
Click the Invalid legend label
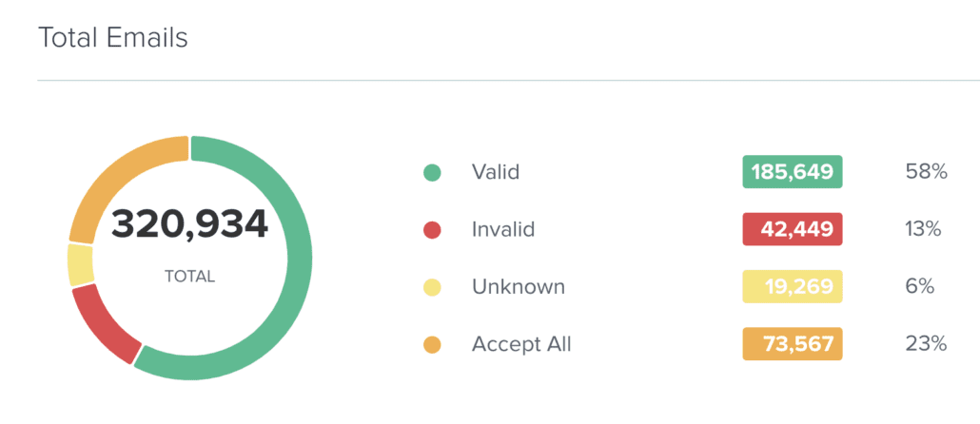pyautogui.click(x=503, y=229)
